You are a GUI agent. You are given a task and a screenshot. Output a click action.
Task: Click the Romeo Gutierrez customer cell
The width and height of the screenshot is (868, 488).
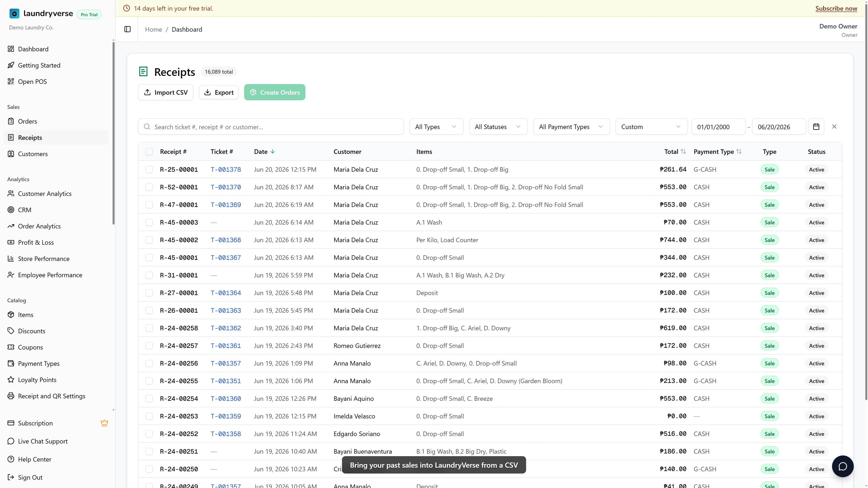pos(357,345)
